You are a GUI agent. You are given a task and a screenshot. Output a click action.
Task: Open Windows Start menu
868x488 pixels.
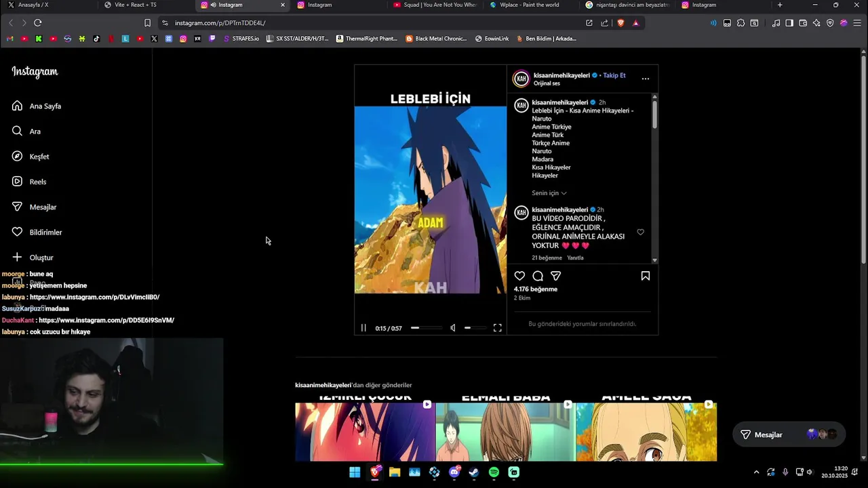click(x=355, y=472)
